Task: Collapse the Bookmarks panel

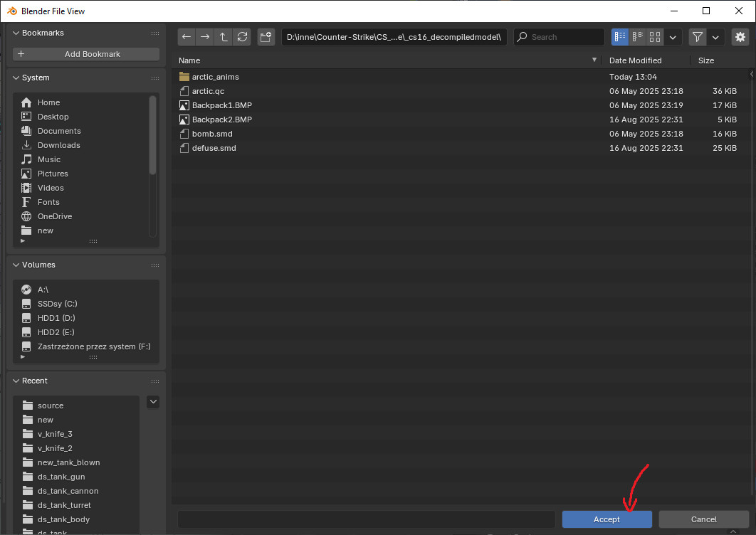Action: (x=16, y=33)
